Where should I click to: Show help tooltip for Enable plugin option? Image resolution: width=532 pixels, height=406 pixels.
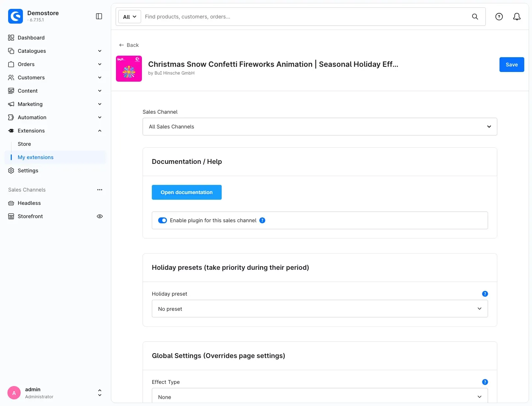tap(262, 220)
